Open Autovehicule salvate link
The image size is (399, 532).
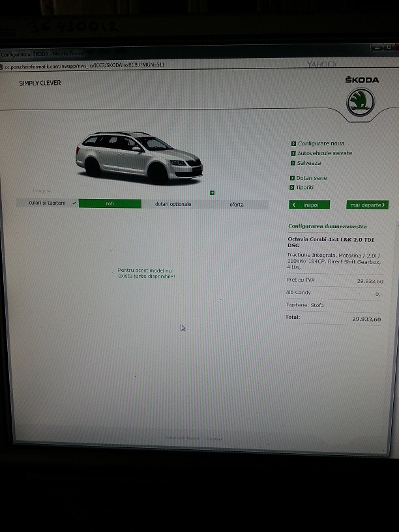325,153
